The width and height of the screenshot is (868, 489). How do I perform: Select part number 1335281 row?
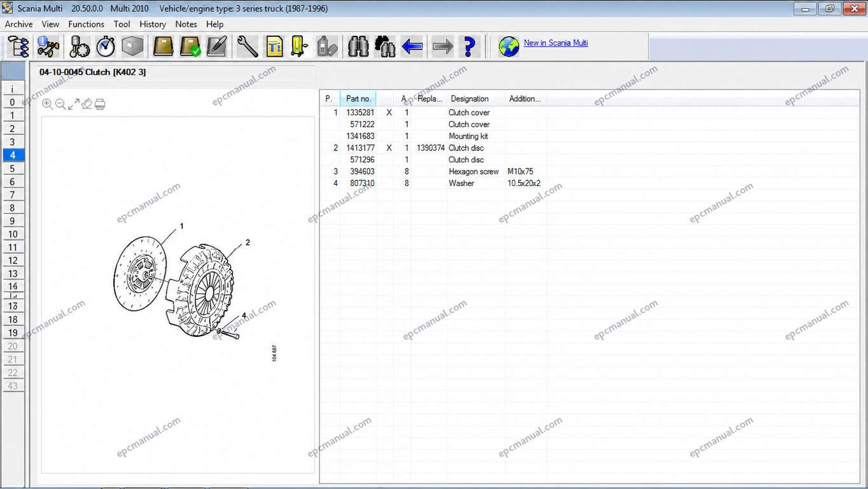click(x=433, y=113)
